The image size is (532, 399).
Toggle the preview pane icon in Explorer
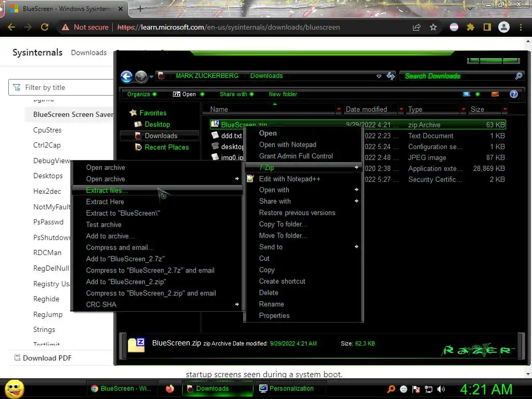pyautogui.click(x=495, y=94)
